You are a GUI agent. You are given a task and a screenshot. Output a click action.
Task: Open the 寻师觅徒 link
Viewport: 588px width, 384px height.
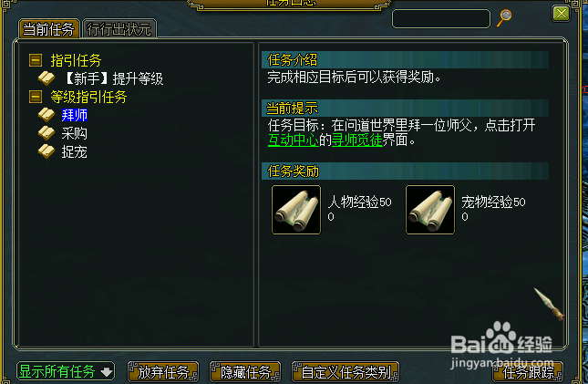coord(357,140)
